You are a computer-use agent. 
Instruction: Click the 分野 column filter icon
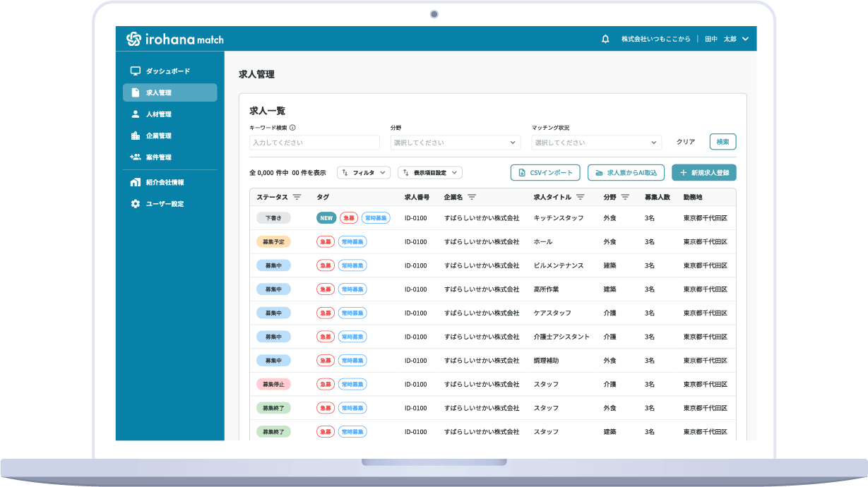click(x=625, y=197)
